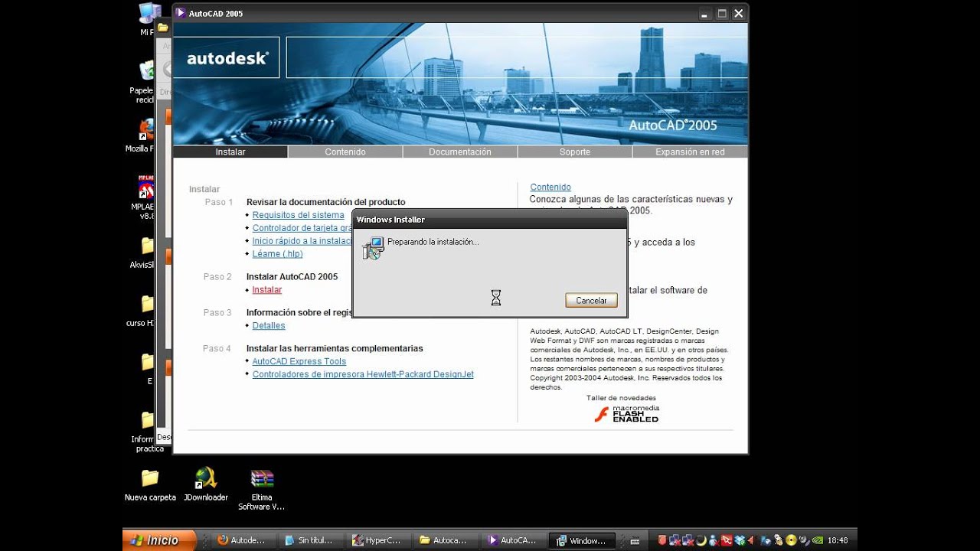
Task: Click the volume speaker tray icon
Action: click(x=803, y=540)
